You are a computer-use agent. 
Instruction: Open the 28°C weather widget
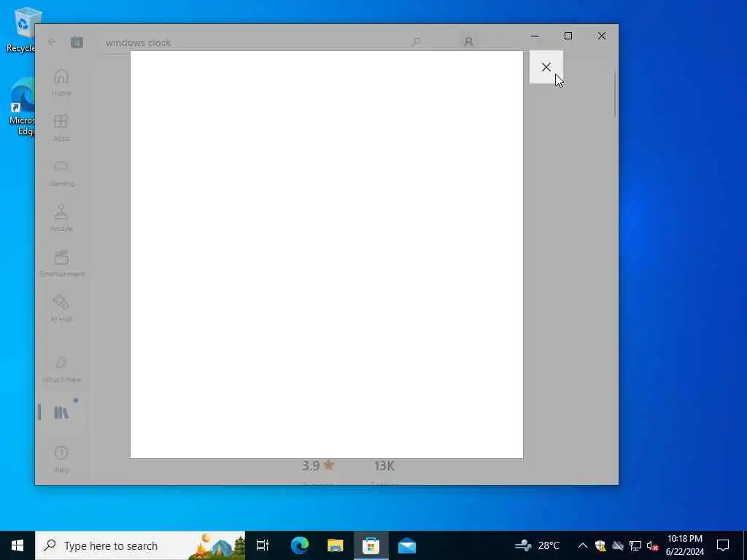pyautogui.click(x=538, y=545)
